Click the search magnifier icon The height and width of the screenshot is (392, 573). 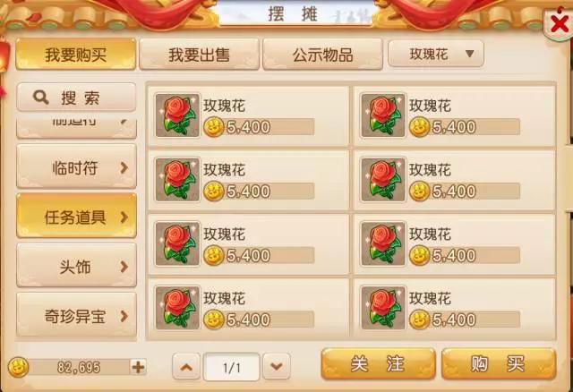(40, 98)
